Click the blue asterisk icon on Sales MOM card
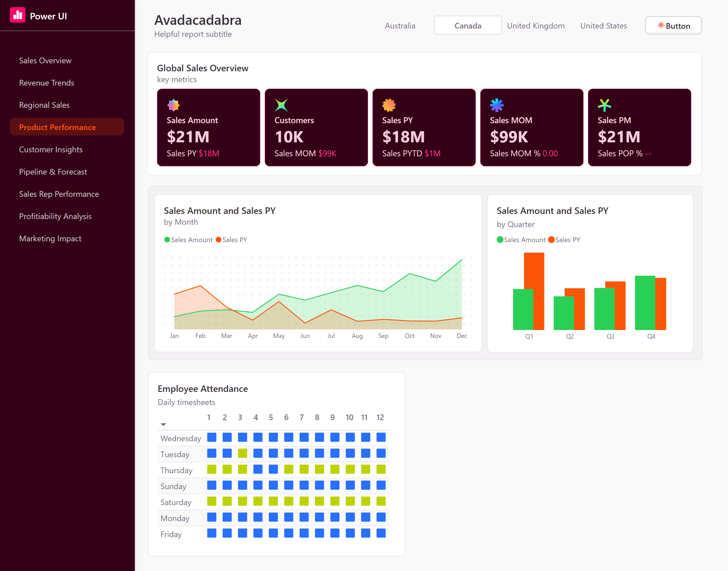 (x=497, y=105)
